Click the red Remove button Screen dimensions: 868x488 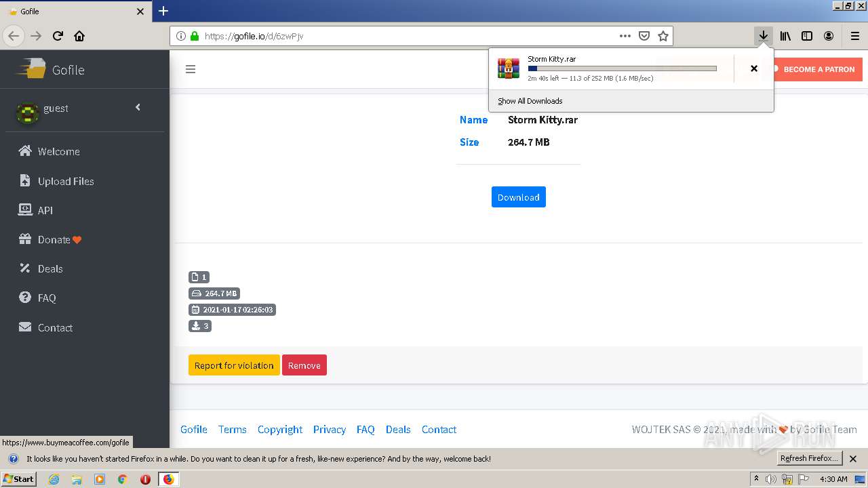point(304,365)
